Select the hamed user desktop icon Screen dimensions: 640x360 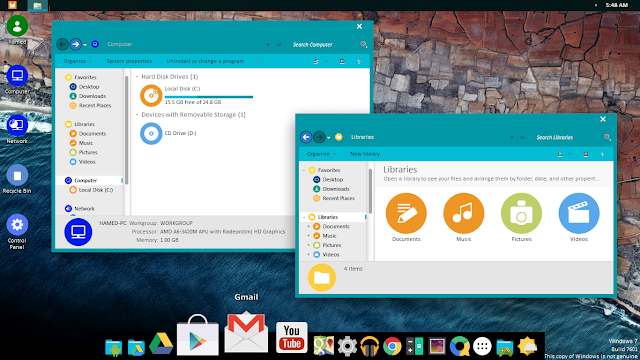(17, 30)
